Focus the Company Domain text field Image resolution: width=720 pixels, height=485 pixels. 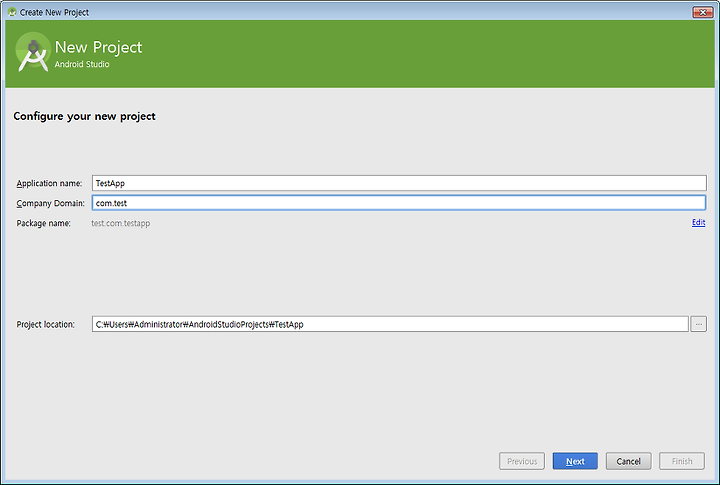[399, 203]
